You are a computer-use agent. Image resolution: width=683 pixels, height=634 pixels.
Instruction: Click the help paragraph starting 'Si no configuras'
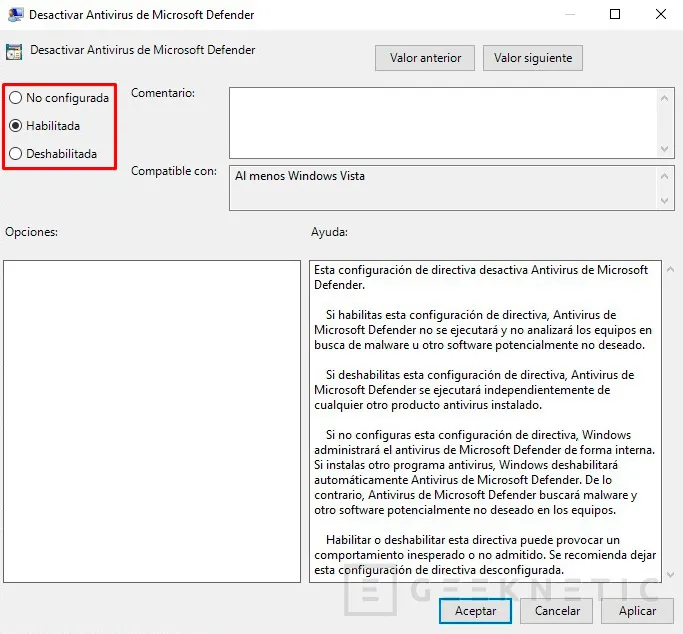click(x=484, y=472)
